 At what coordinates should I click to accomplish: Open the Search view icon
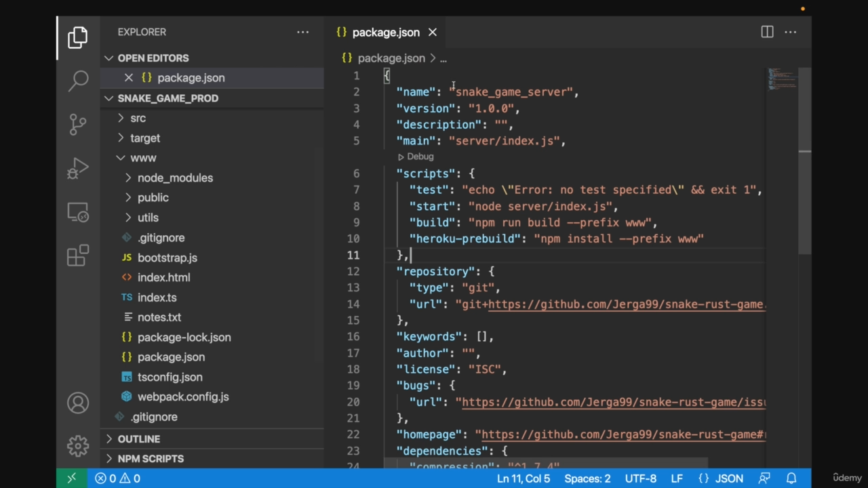(78, 81)
